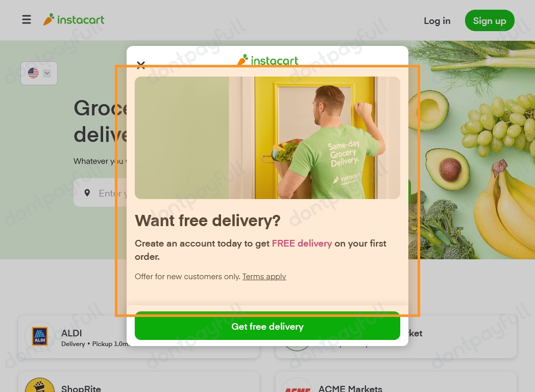The width and height of the screenshot is (535, 392).
Task: Click the Sign up button
Action: [x=490, y=21]
